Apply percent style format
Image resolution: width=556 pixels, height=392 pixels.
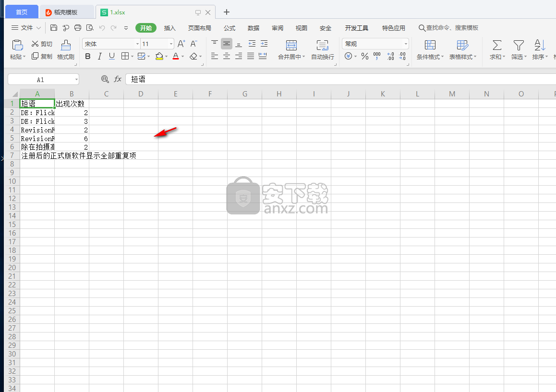point(365,56)
